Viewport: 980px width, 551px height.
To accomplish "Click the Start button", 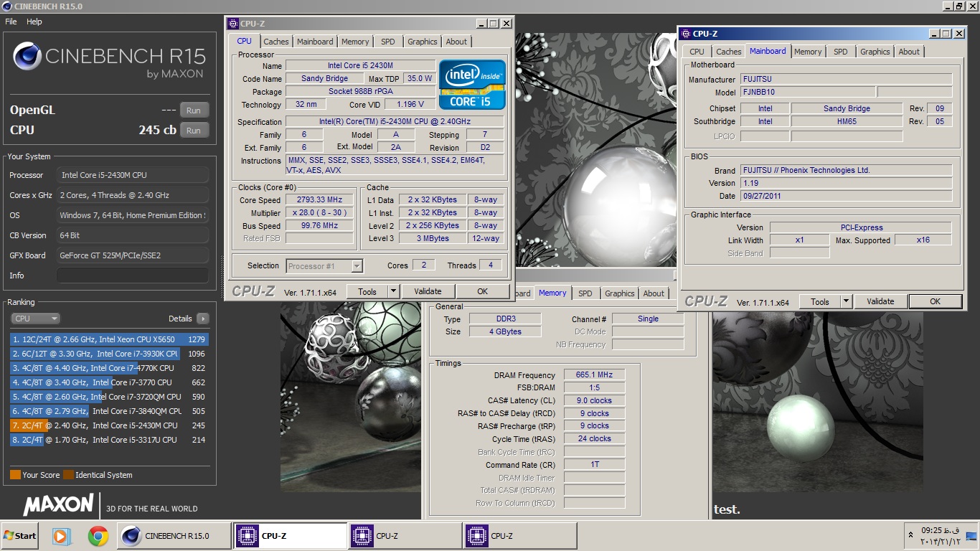I will coord(19,536).
